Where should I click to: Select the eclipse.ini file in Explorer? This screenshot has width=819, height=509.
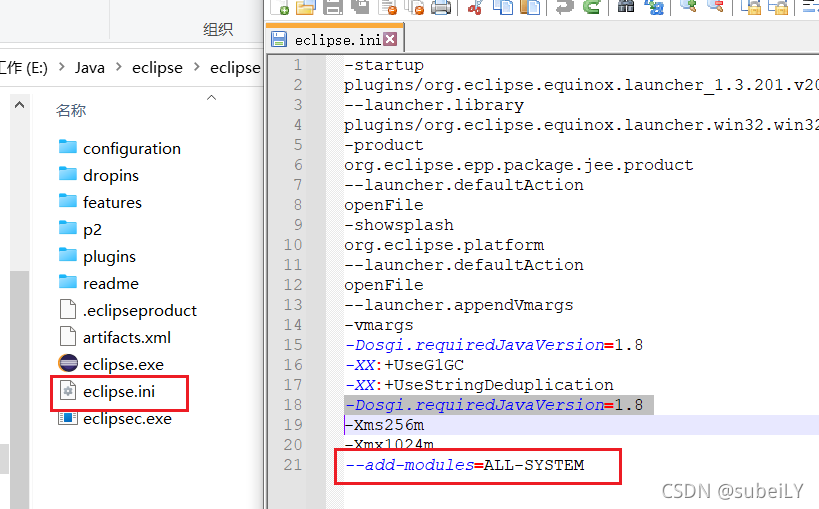pyautogui.click(x=119, y=391)
